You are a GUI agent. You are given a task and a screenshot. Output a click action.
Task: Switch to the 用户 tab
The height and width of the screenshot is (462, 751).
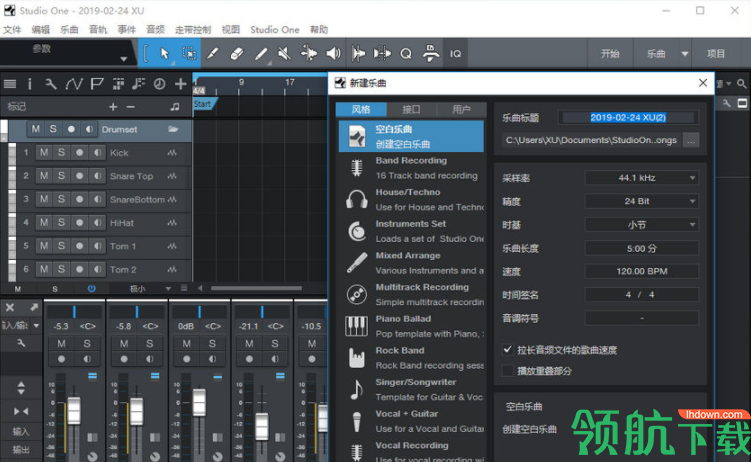tap(461, 110)
